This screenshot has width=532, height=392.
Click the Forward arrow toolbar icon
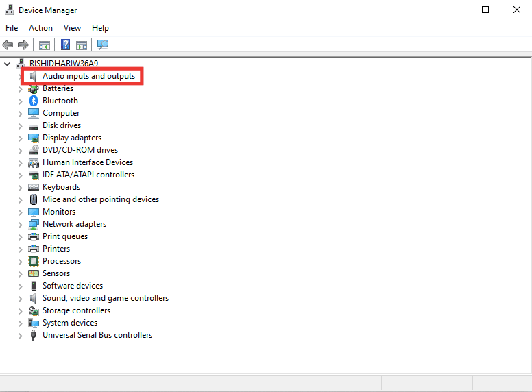[x=23, y=45]
